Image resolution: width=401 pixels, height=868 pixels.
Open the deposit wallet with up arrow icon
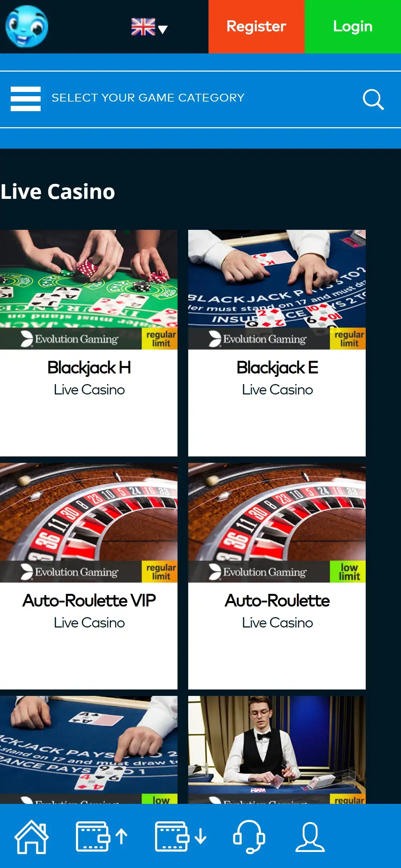tap(102, 836)
